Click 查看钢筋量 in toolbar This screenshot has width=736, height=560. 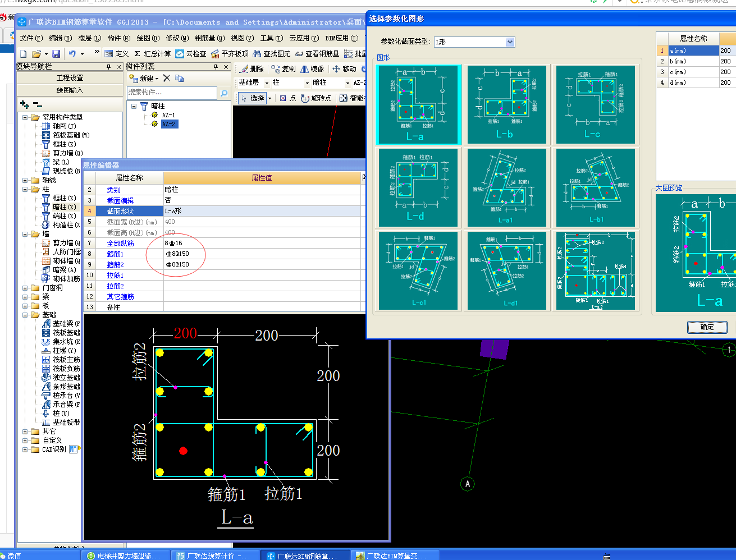pos(317,54)
